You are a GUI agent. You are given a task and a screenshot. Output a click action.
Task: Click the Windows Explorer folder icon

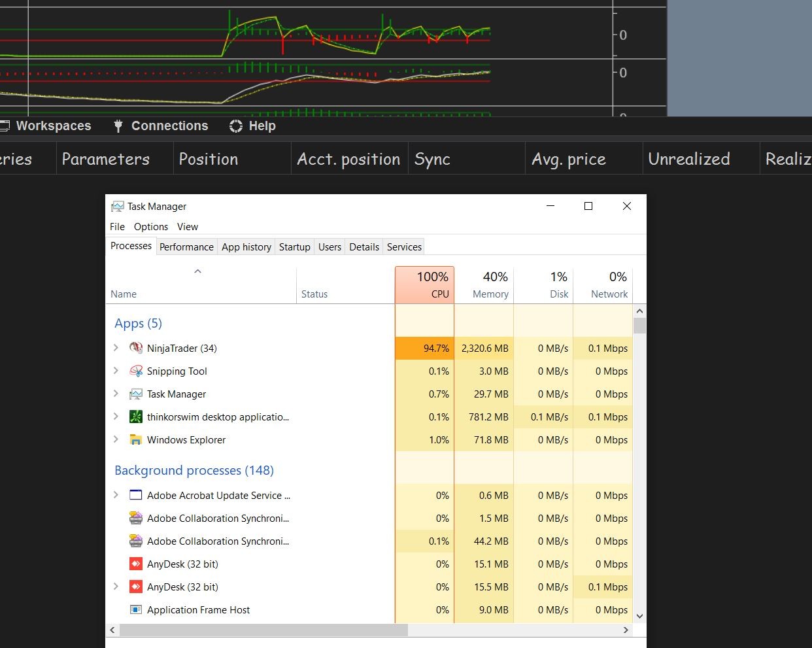pyautogui.click(x=136, y=439)
